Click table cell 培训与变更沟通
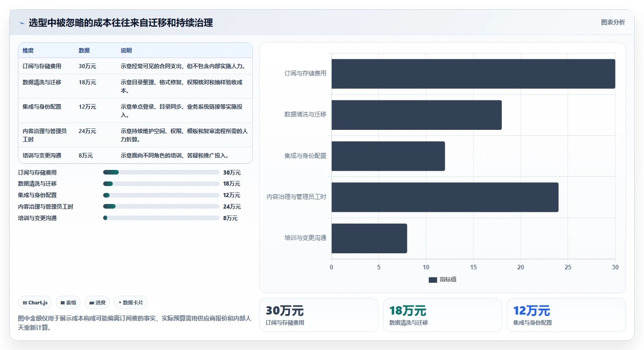 [42, 156]
